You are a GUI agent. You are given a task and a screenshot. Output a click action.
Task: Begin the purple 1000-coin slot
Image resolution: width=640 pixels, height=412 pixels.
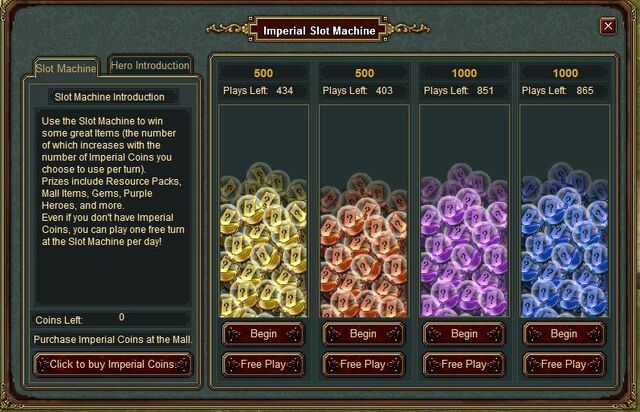(464, 334)
